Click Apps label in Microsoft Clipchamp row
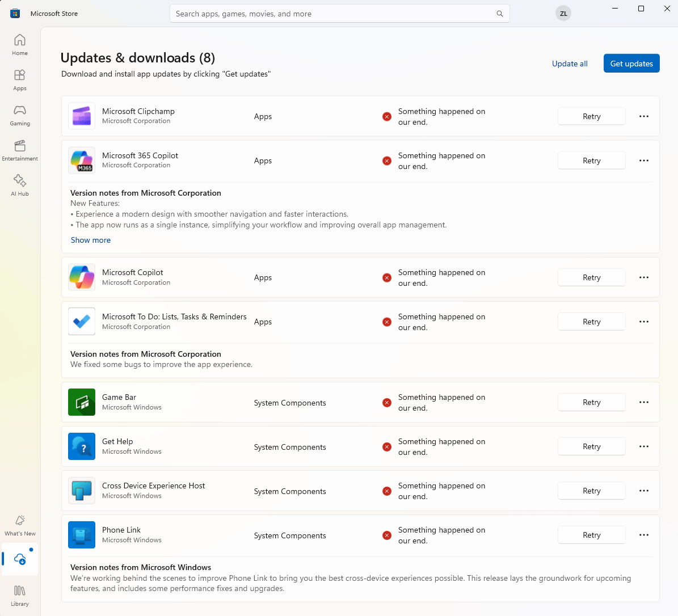This screenshot has height=616, width=678. click(x=263, y=116)
